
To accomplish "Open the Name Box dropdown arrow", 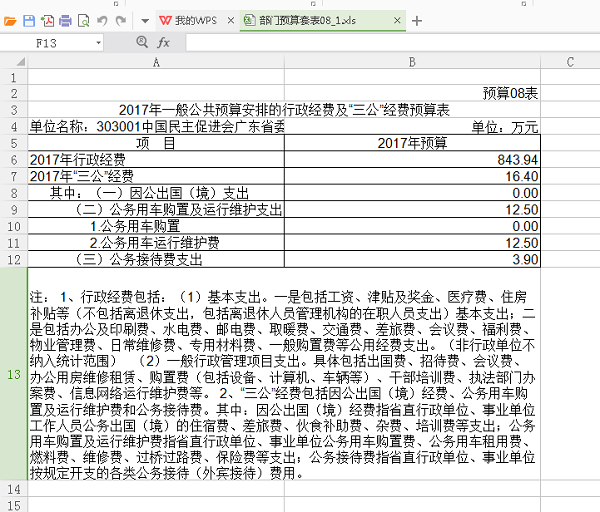I will tap(99, 43).
